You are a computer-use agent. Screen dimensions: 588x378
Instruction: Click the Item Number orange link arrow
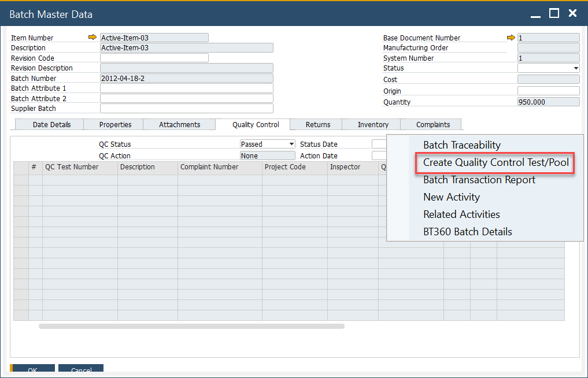click(93, 38)
